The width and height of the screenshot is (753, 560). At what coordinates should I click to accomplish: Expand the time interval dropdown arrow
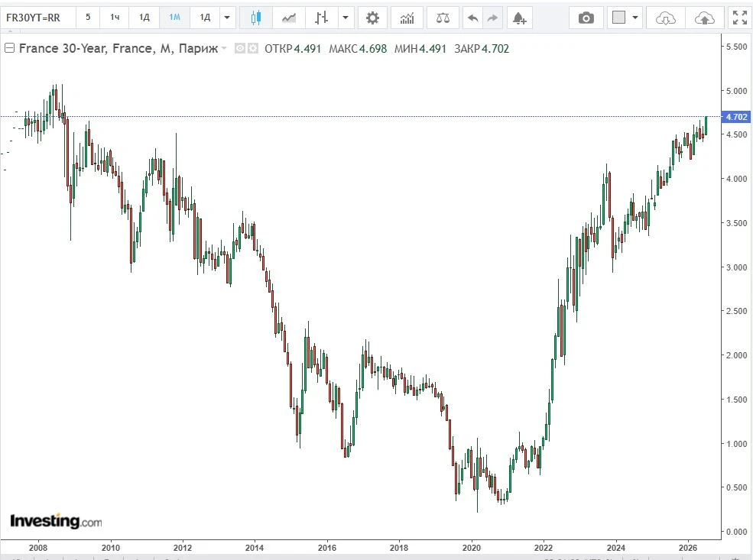coord(227,18)
